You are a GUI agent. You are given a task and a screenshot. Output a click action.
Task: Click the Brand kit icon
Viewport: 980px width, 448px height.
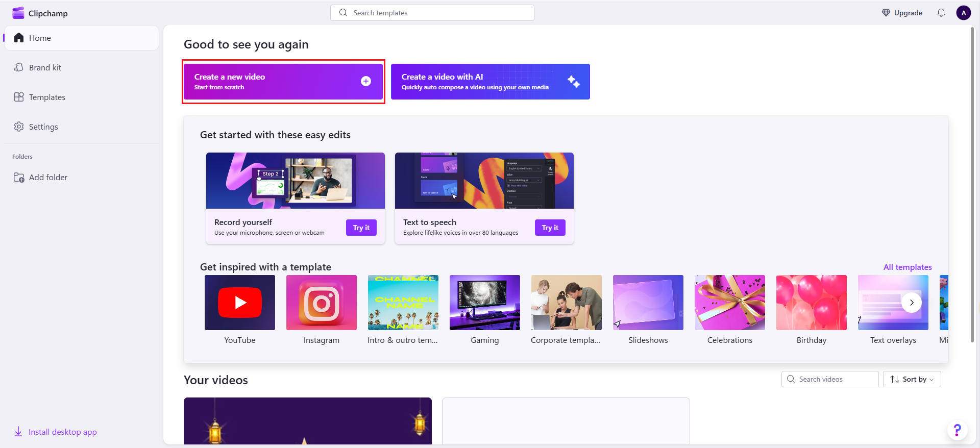(19, 67)
